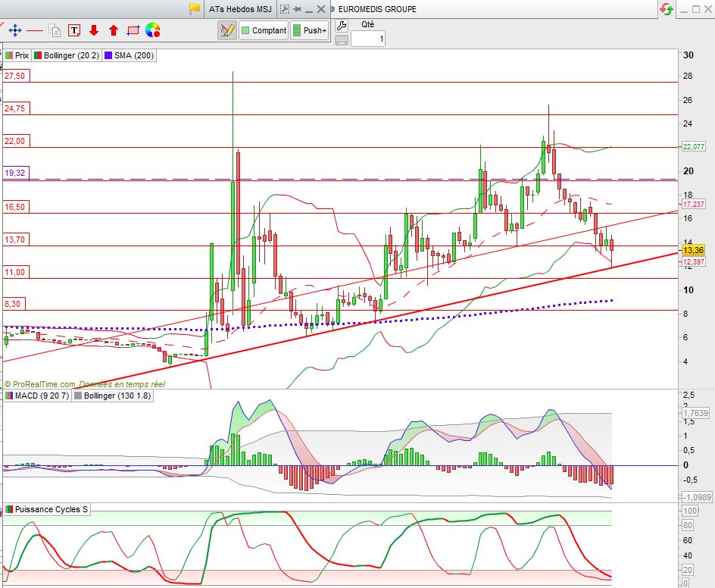Toggle the chart drawing pencil mode
The height and width of the screenshot is (588, 715).
tap(227, 30)
